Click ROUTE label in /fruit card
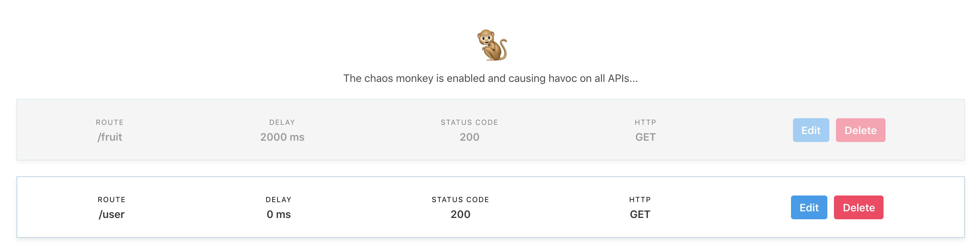 click(x=110, y=123)
